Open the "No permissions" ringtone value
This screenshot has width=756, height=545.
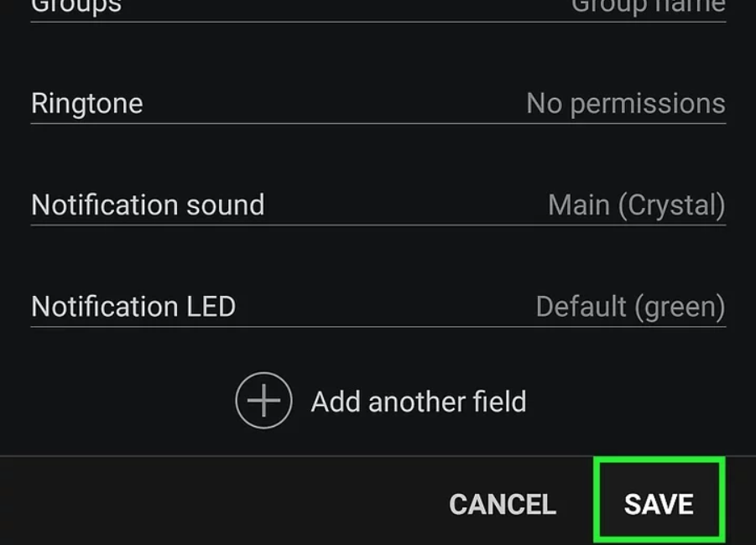(x=625, y=104)
